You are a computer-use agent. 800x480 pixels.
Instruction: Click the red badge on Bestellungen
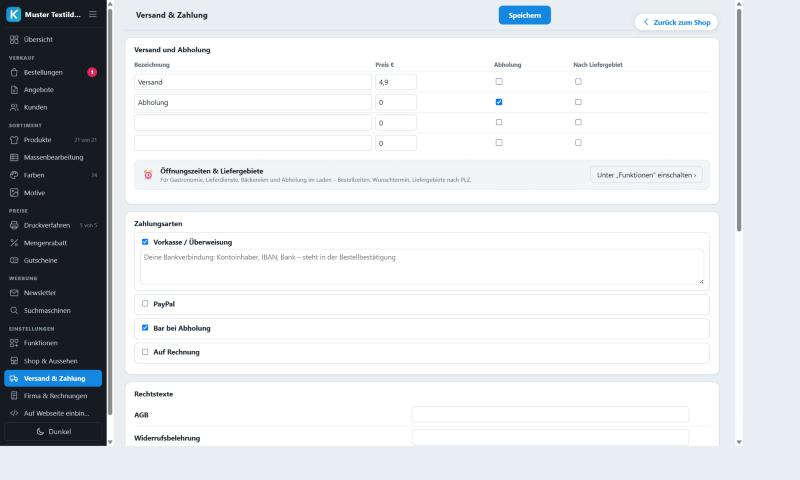(92, 72)
